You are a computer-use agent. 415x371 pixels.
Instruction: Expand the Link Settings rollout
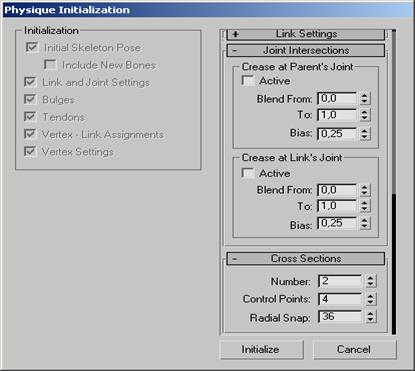pos(306,34)
